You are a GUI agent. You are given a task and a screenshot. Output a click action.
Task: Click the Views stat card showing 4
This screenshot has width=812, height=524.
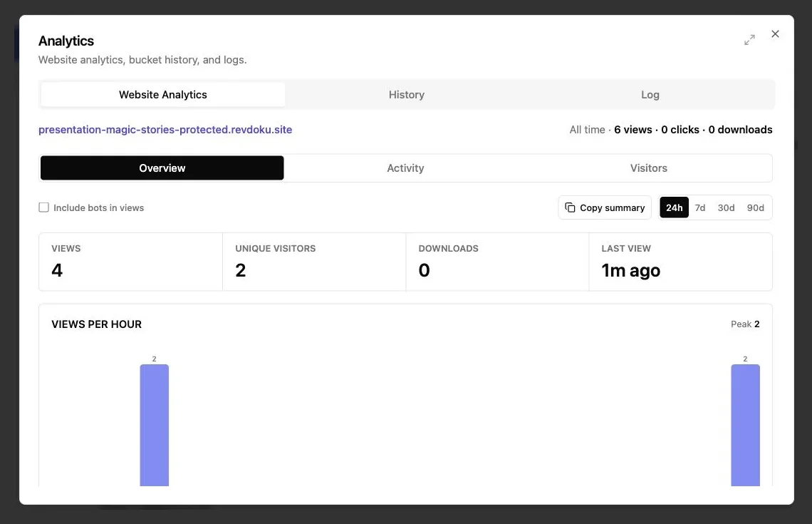coord(130,262)
